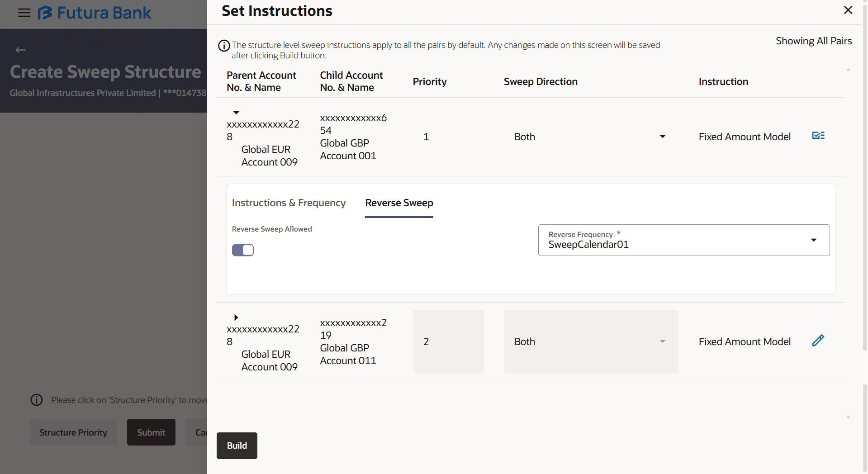Collapse the first account pair row

point(236,112)
